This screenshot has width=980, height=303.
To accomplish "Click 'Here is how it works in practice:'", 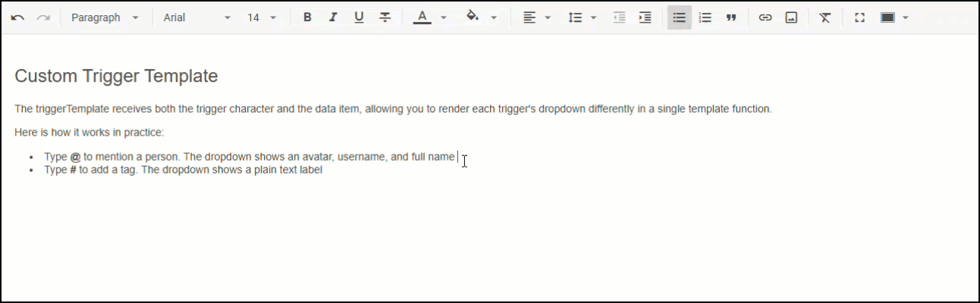I will coord(89,133).
